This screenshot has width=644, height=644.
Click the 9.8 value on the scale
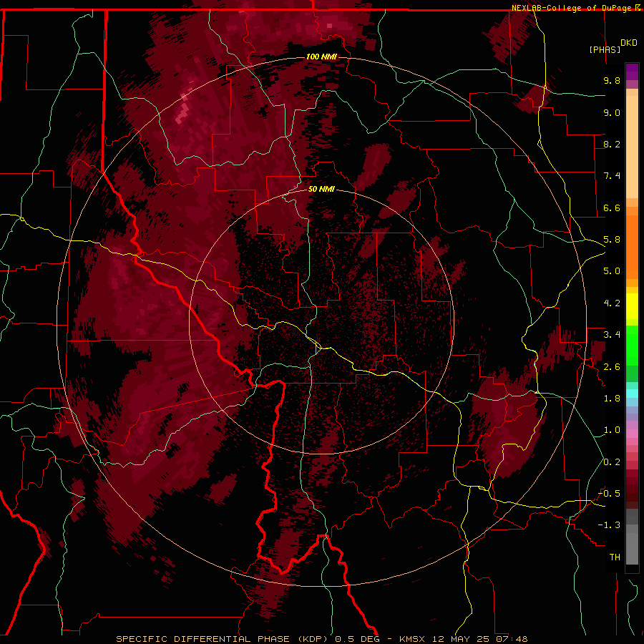coord(612,80)
